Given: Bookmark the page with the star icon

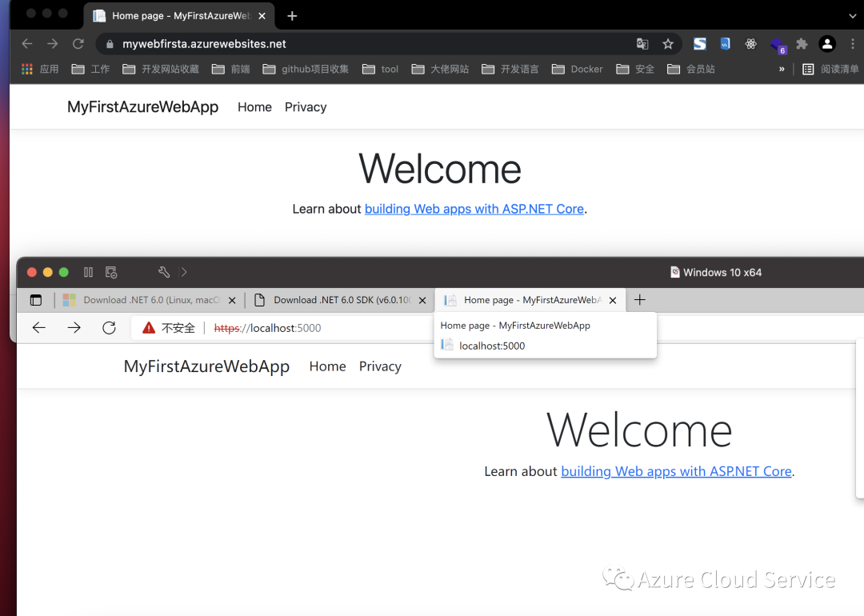Looking at the screenshot, I should (x=668, y=44).
